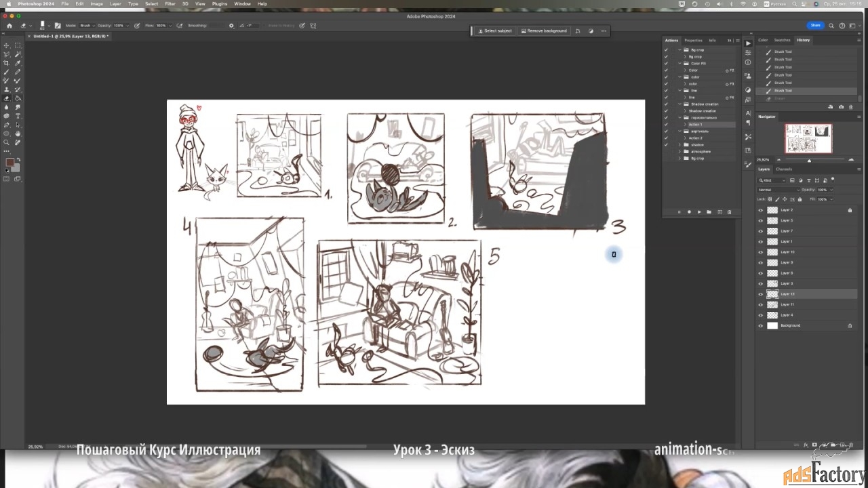Open the Apple menu

(x=9, y=4)
